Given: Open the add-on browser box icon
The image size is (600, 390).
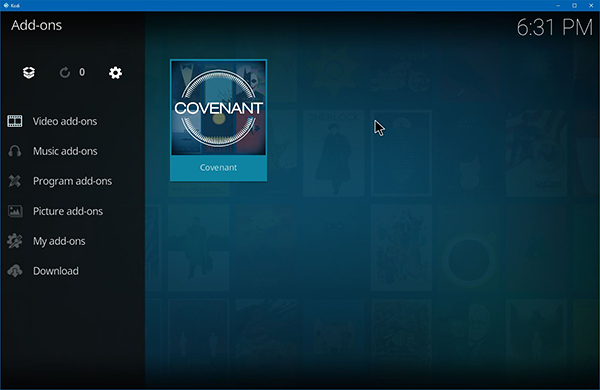Looking at the screenshot, I should 29,72.
